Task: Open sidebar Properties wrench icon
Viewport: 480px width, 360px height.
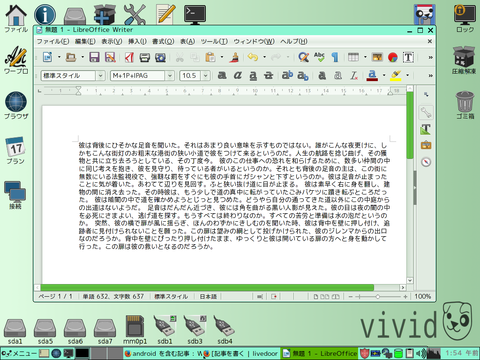Action: pos(426,113)
